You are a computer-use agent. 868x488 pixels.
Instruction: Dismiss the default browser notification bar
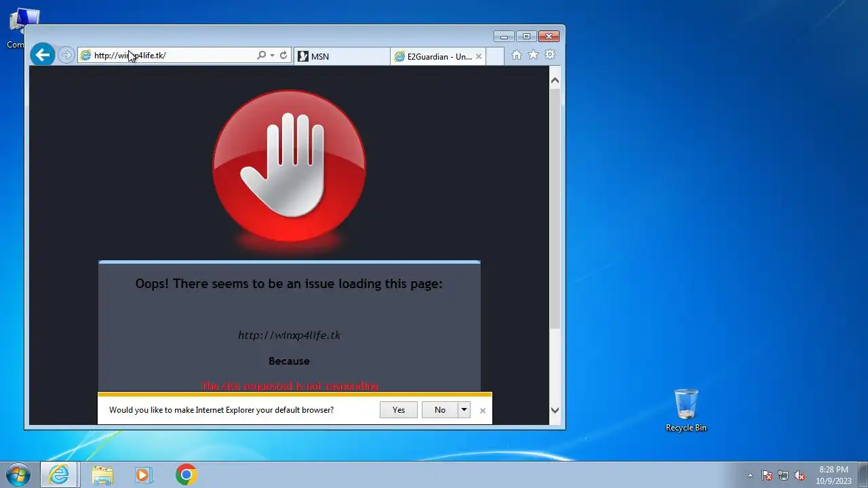tap(483, 410)
